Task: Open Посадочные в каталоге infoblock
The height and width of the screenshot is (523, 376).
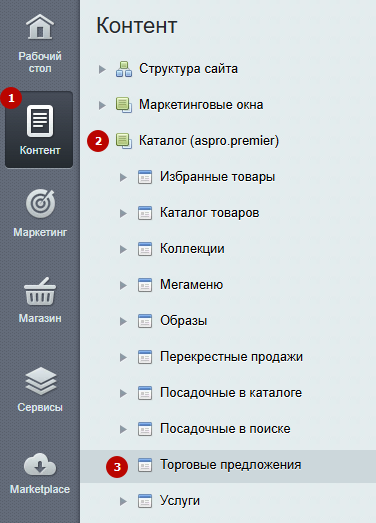Action: [231, 393]
